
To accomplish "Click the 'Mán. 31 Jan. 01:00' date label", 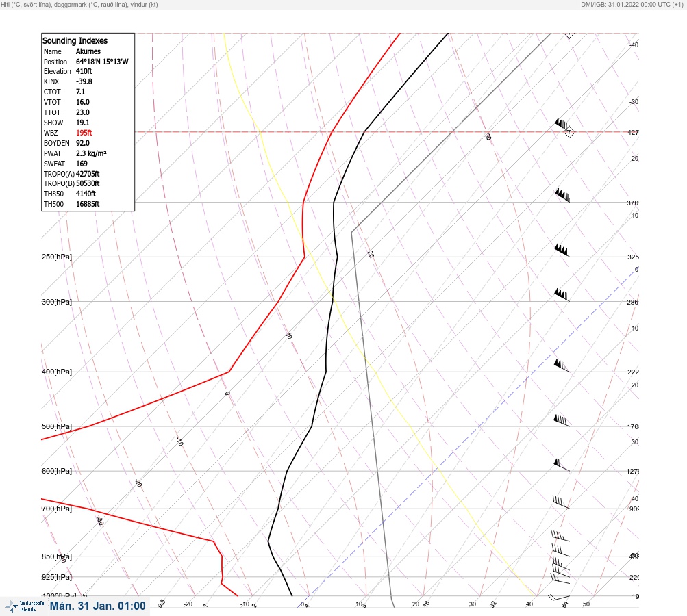I will (98, 606).
